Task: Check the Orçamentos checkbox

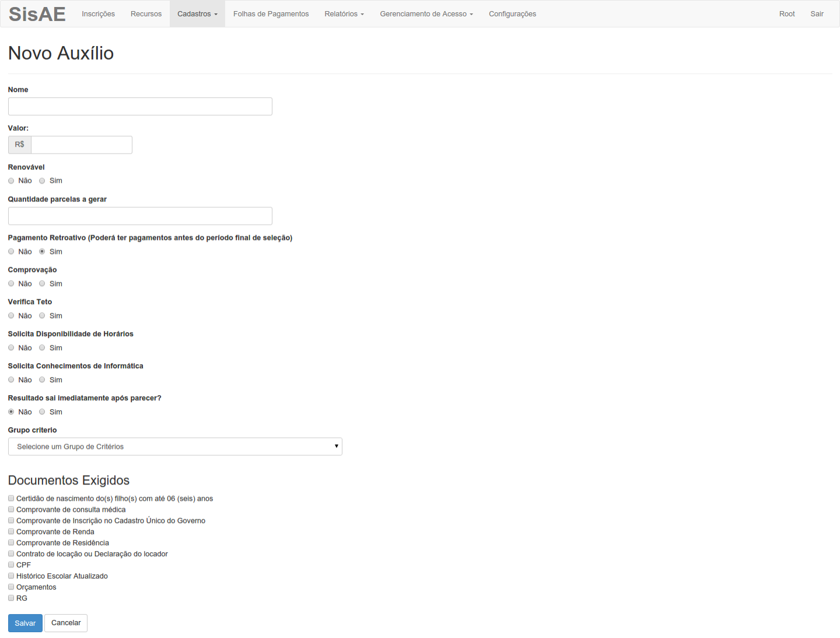Action: [11, 587]
